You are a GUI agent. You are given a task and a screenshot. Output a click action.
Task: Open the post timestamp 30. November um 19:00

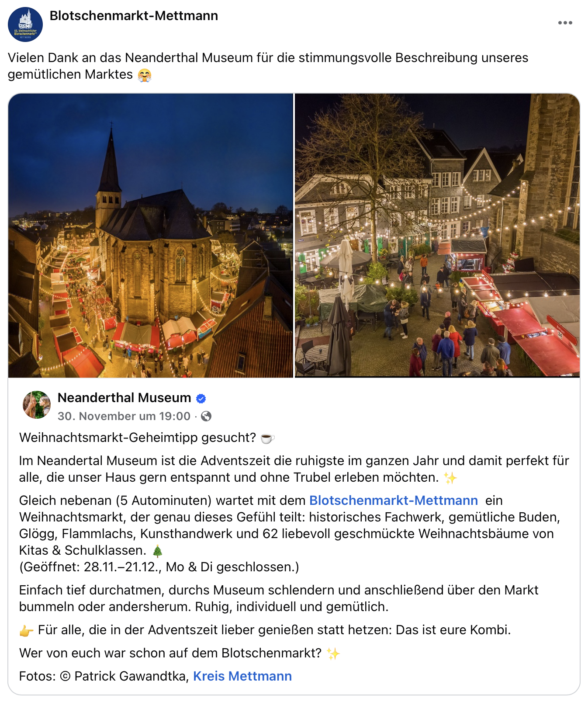click(124, 416)
